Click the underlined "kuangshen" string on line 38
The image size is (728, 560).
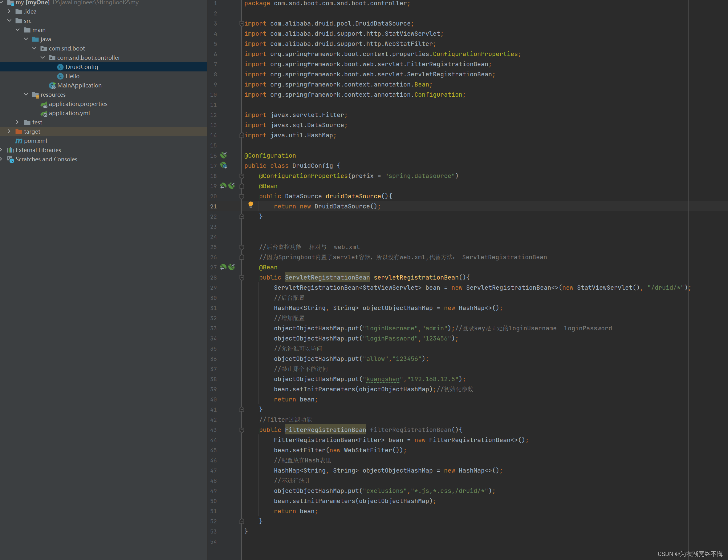383,379
